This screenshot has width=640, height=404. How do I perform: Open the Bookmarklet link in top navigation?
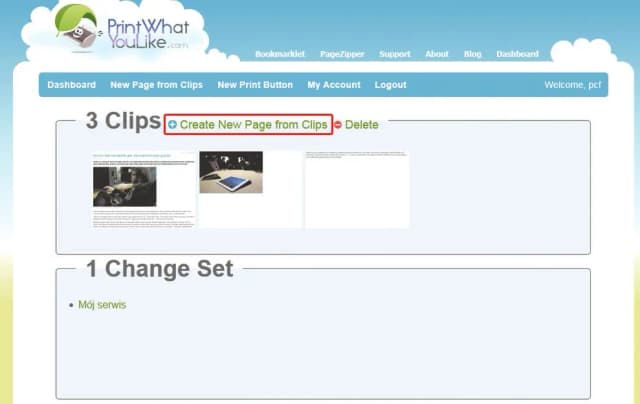(x=280, y=54)
